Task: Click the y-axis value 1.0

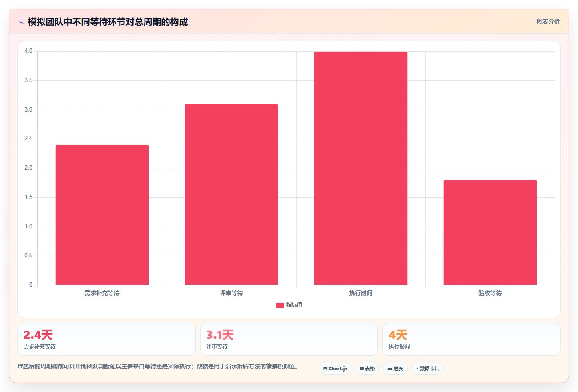Action: [28, 227]
